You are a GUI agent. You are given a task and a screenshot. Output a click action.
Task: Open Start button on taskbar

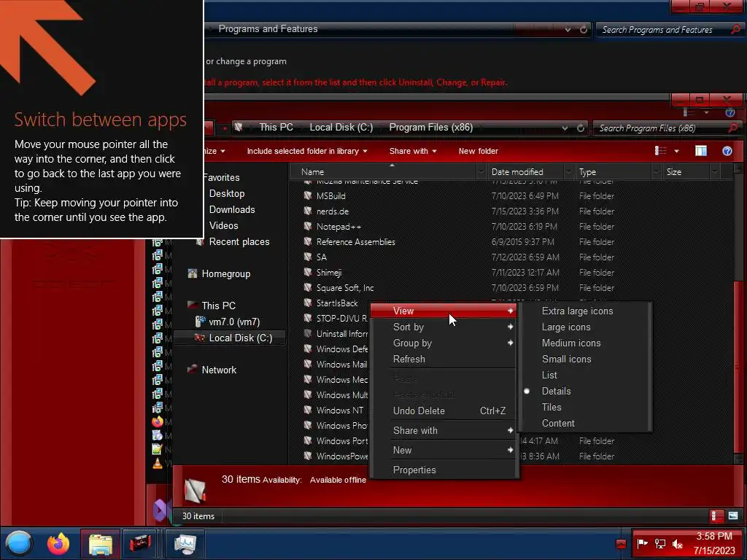18,543
